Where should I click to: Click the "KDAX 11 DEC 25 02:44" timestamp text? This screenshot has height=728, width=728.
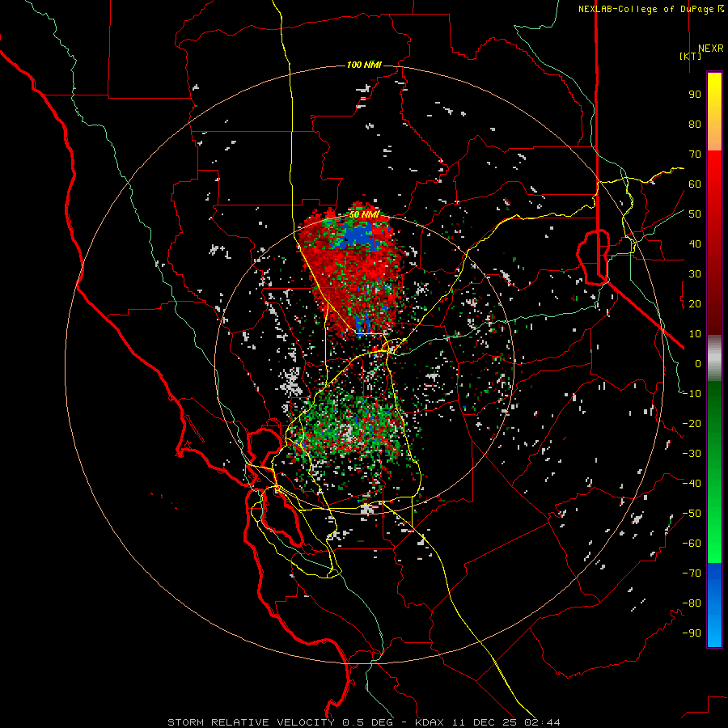coord(488,722)
